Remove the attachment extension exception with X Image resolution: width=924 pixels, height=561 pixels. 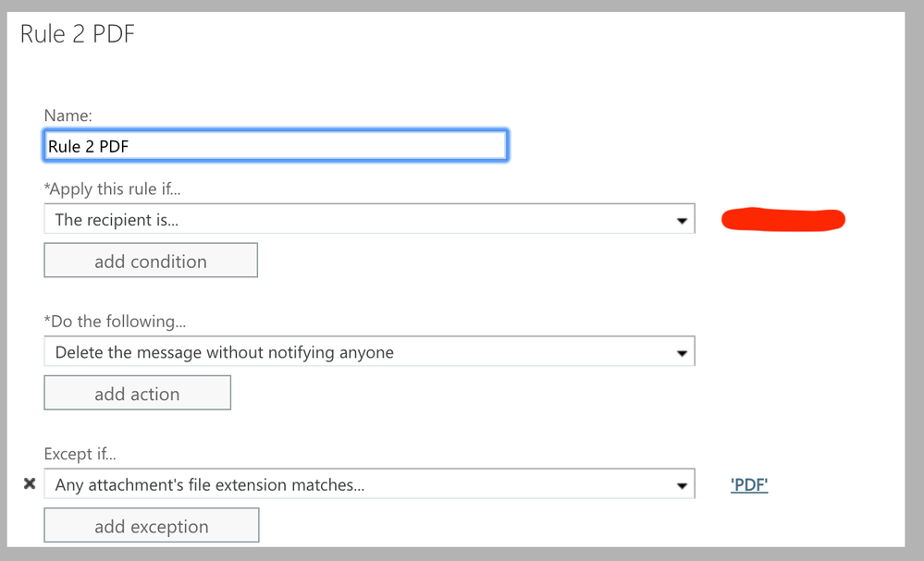29,483
